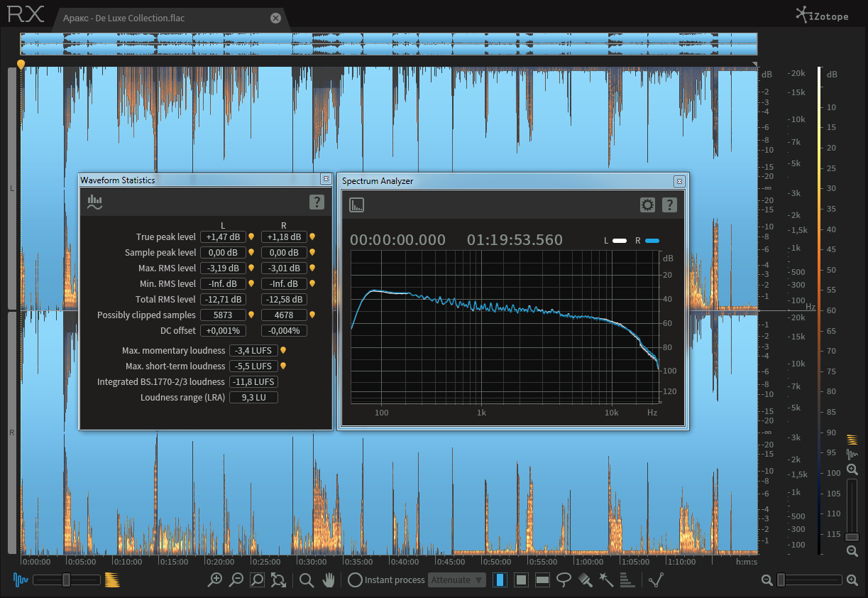Open the Attenuate mode dropdown

[x=457, y=580]
